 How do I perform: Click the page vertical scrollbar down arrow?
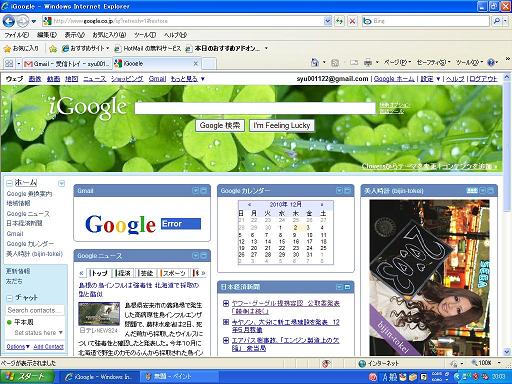507,352
